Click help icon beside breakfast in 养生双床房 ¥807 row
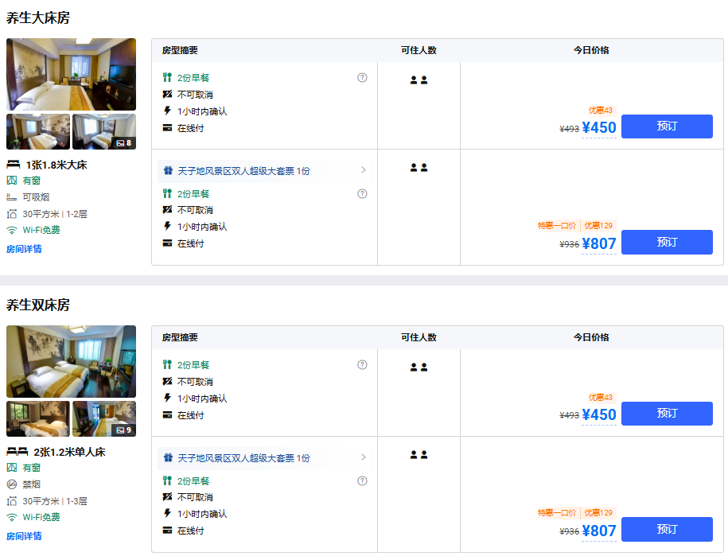 pos(362,480)
